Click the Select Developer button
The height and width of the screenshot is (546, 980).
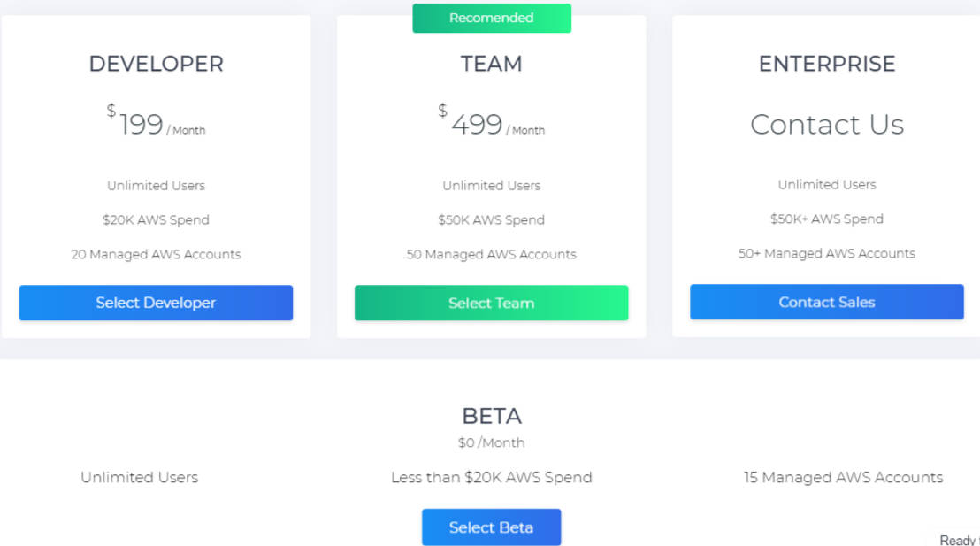point(156,303)
